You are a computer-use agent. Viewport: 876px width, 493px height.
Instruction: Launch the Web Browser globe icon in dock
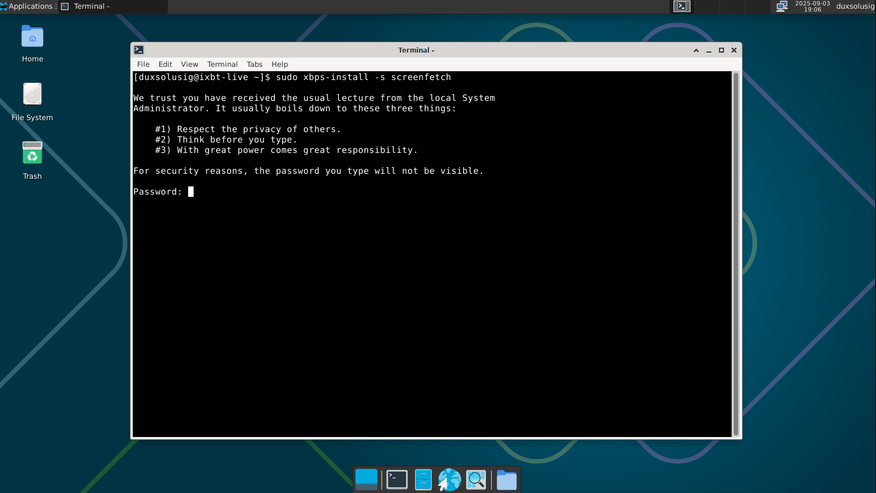(x=449, y=480)
